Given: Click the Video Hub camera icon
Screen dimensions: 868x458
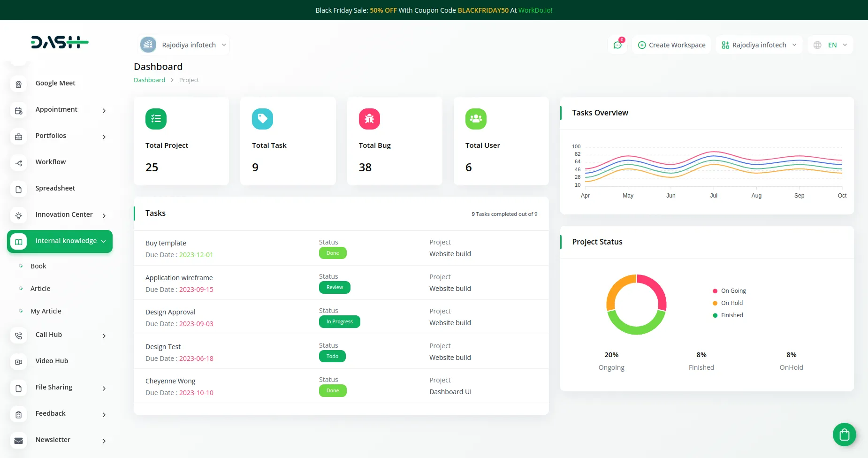Looking at the screenshot, I should (x=19, y=362).
